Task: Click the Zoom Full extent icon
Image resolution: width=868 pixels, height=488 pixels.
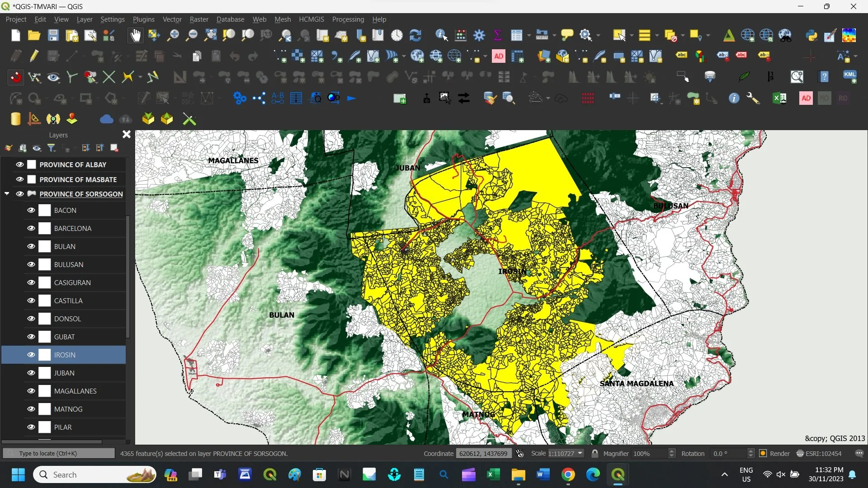Action: click(210, 35)
